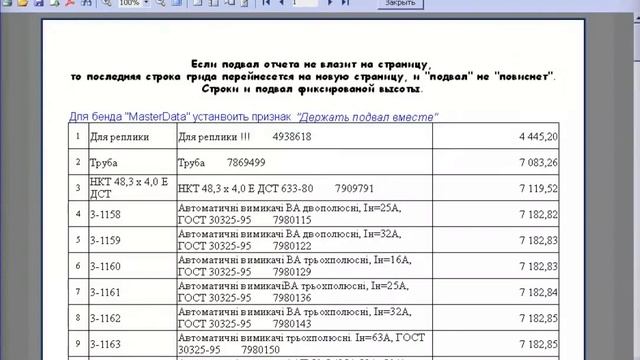The image size is (640, 360).
Task: Click "Для реплики !!! 4938618" cell
Action: (304, 136)
